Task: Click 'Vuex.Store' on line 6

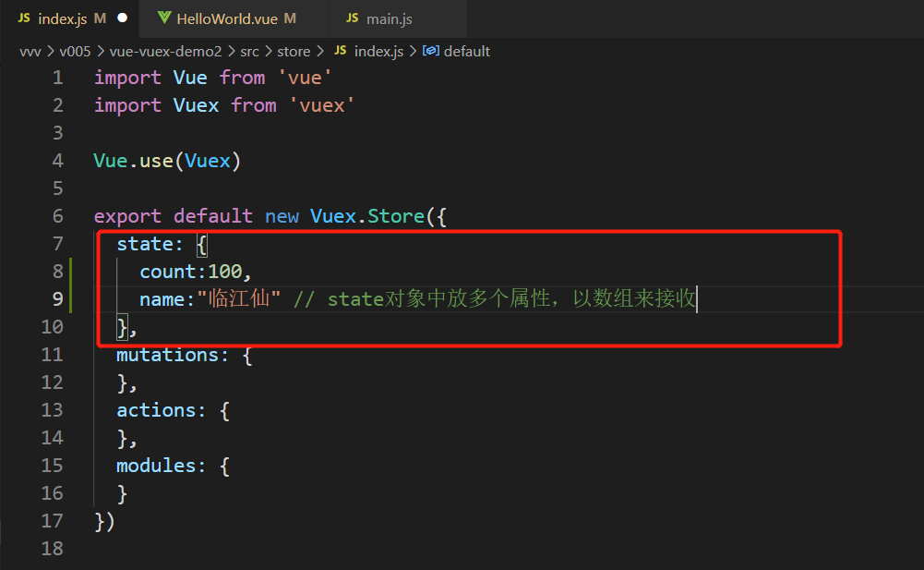Action: (367, 216)
